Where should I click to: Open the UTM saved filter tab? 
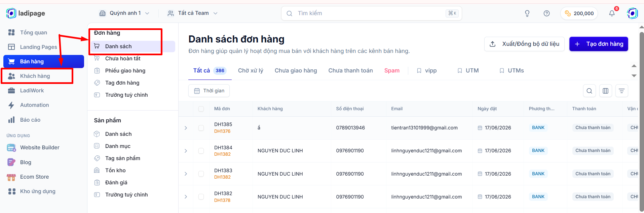click(x=468, y=70)
